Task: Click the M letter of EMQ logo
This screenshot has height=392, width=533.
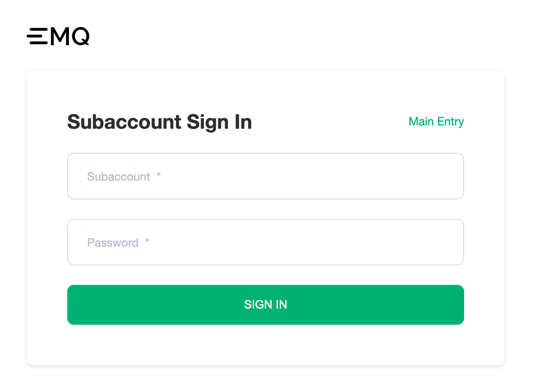Action: click(x=59, y=37)
